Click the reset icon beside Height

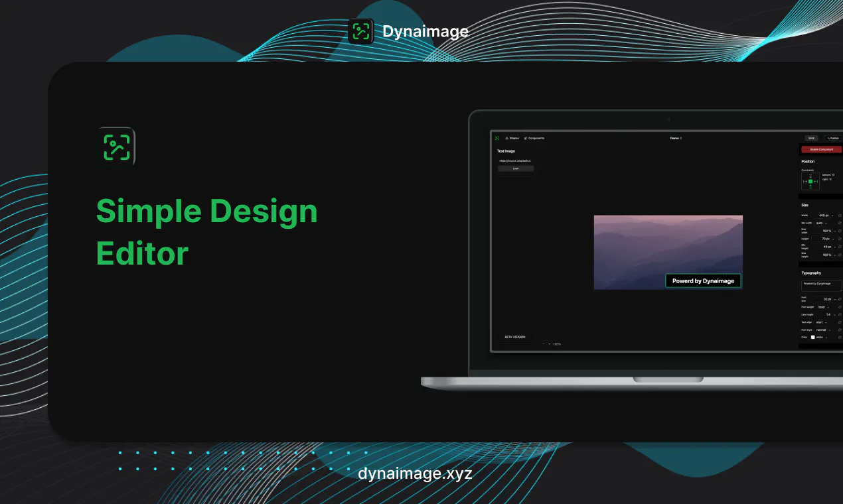(x=840, y=239)
